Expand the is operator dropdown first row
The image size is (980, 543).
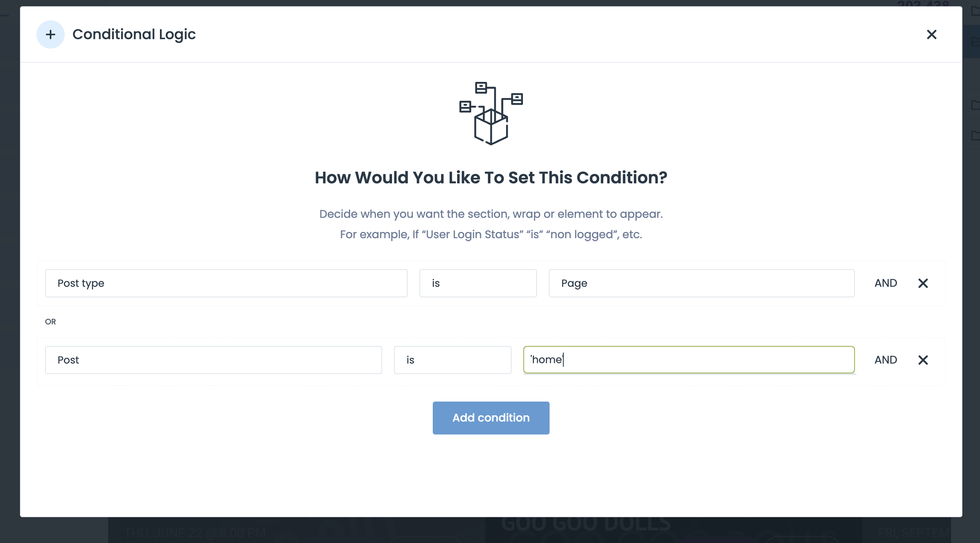coord(478,283)
